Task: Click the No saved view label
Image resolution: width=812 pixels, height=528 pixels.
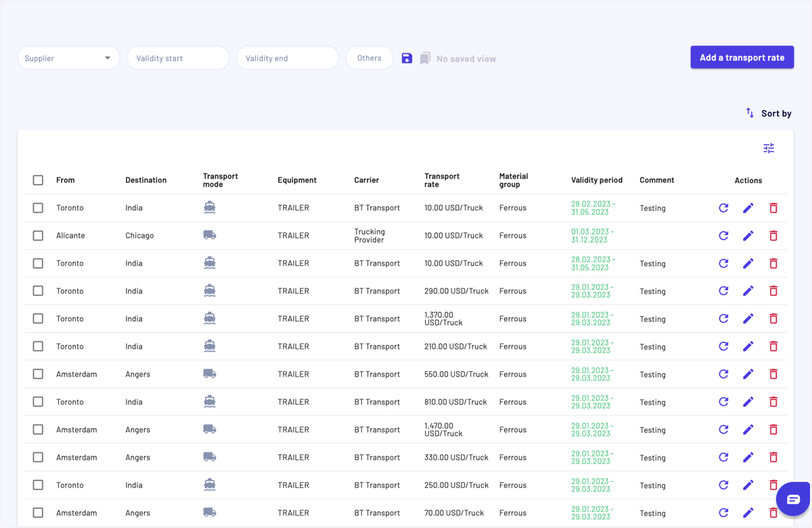Action: [466, 59]
